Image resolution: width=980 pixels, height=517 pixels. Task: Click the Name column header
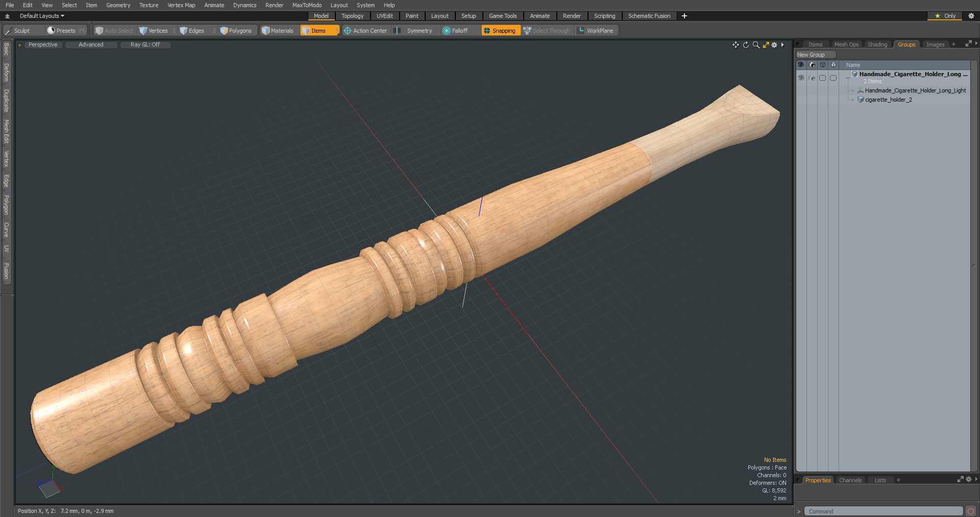tap(853, 65)
